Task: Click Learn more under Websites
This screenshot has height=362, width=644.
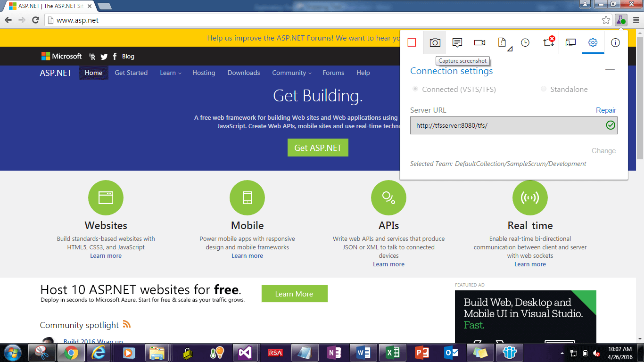Action: pyautogui.click(x=106, y=255)
